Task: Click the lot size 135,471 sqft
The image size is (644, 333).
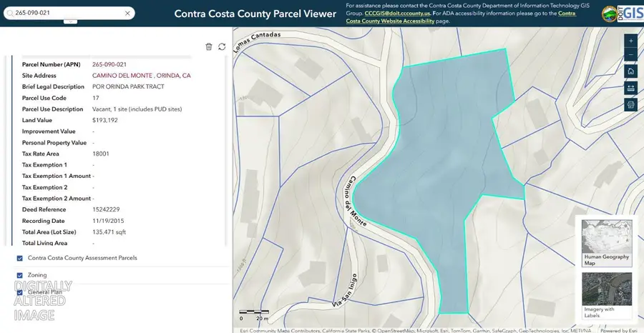Action: [109, 232]
